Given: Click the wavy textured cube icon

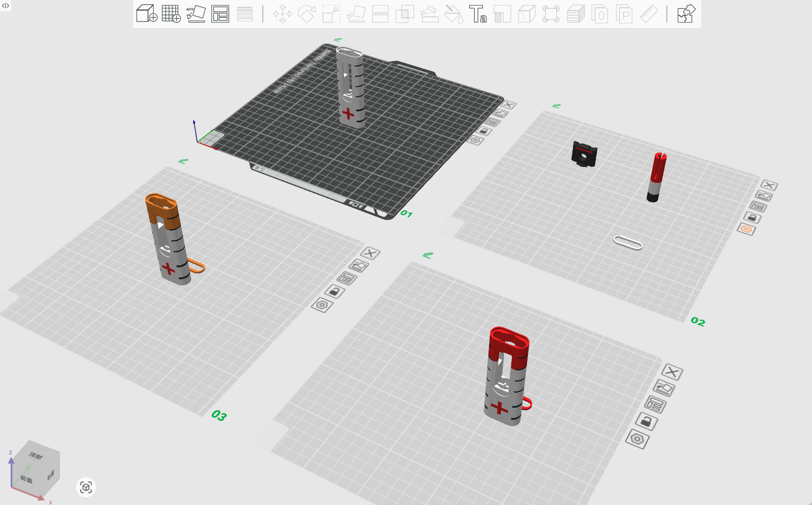Looking at the screenshot, I should point(576,13).
